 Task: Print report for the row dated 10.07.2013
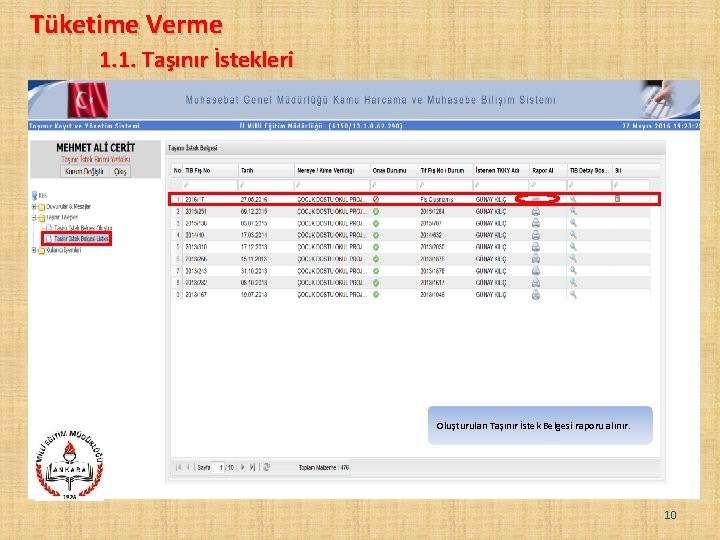click(535, 295)
